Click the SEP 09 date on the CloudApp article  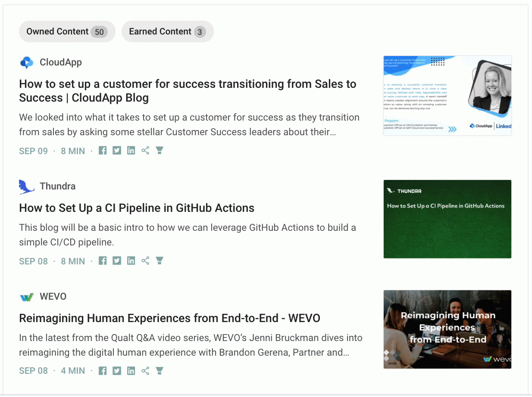33,151
